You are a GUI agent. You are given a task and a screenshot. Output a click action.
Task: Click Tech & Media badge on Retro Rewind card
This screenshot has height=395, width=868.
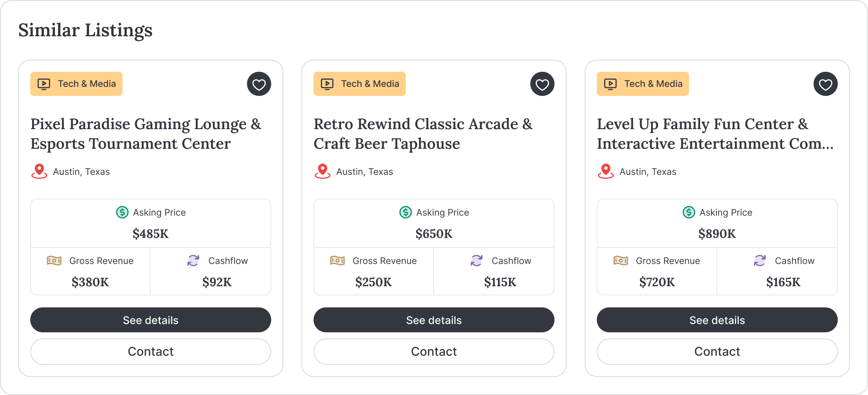tap(360, 84)
